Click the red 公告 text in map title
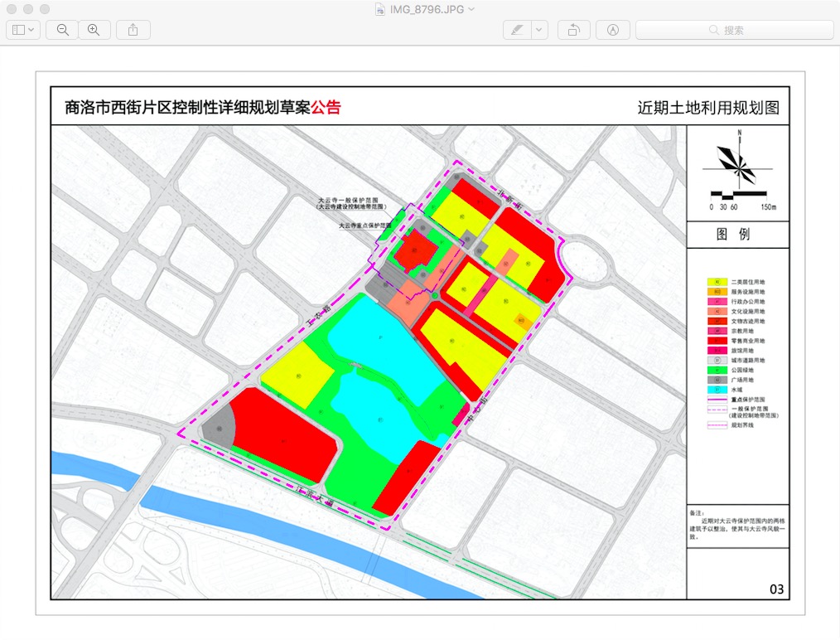840x640 pixels. pos(326,108)
